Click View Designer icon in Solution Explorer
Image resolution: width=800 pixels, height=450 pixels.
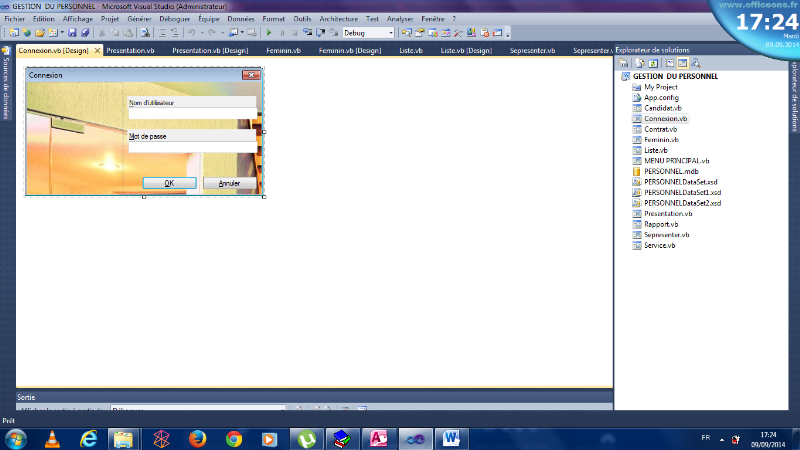[x=683, y=63]
